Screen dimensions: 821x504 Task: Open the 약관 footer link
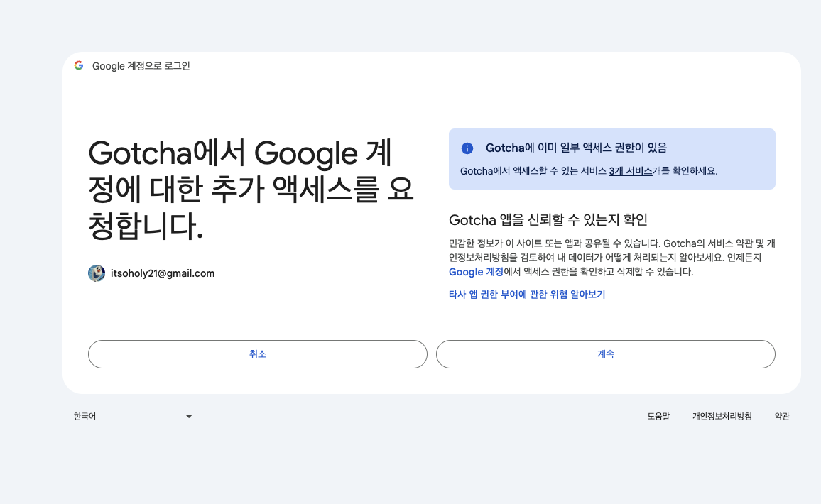[782, 417]
